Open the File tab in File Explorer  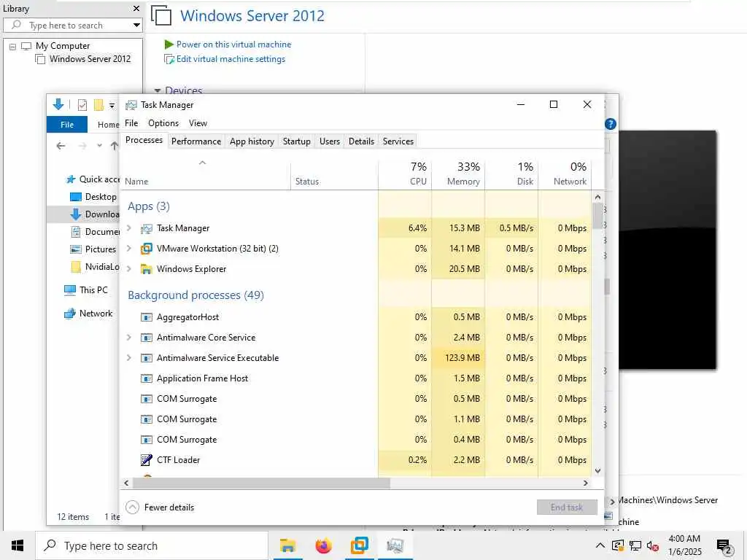[67, 125]
